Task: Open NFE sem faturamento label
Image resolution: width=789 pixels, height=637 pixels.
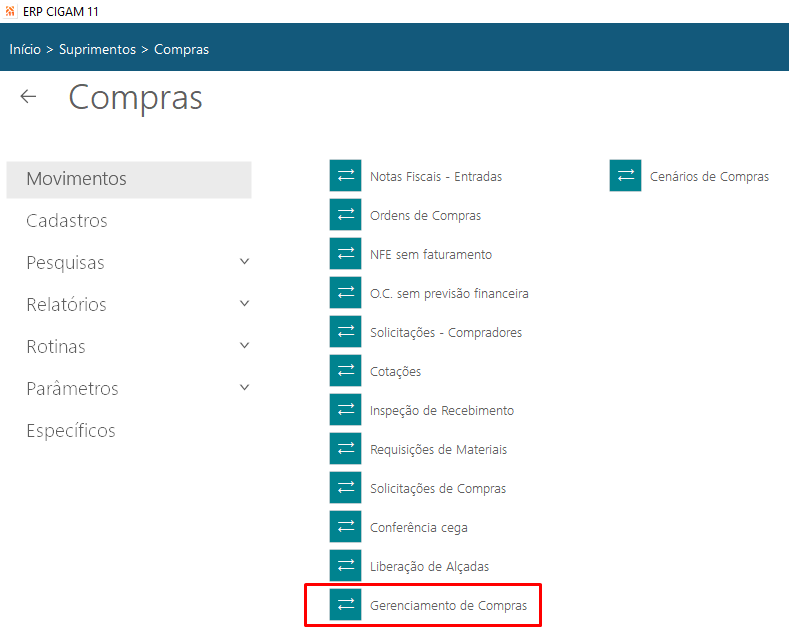Action: pos(431,255)
